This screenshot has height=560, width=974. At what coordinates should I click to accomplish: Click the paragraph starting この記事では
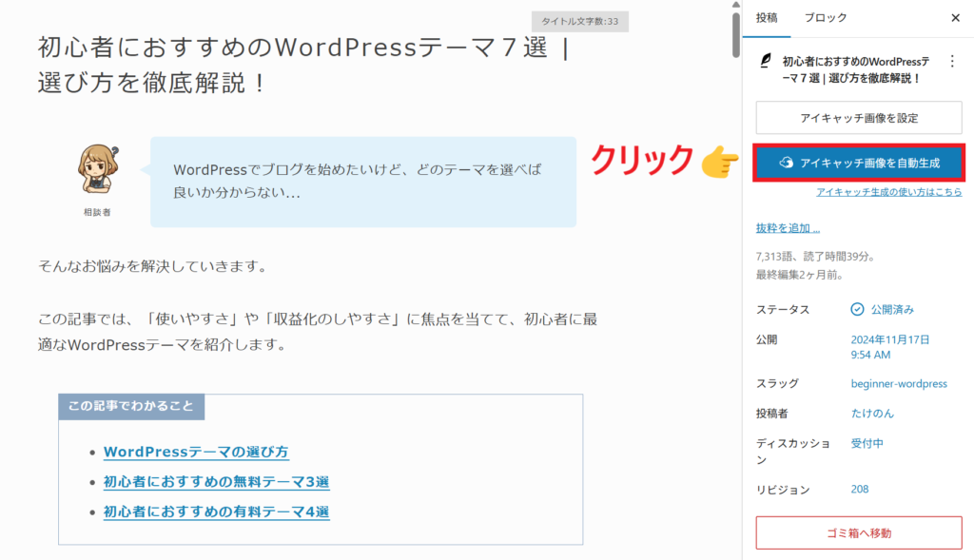tap(318, 332)
